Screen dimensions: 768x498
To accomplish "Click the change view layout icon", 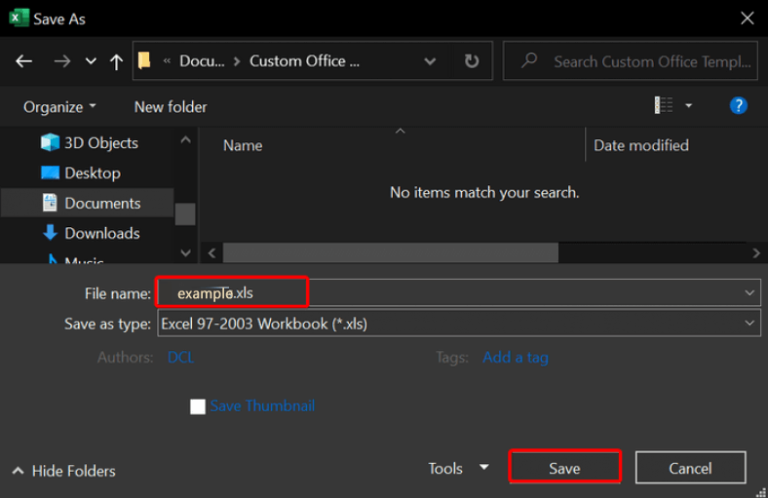I will pos(664,106).
